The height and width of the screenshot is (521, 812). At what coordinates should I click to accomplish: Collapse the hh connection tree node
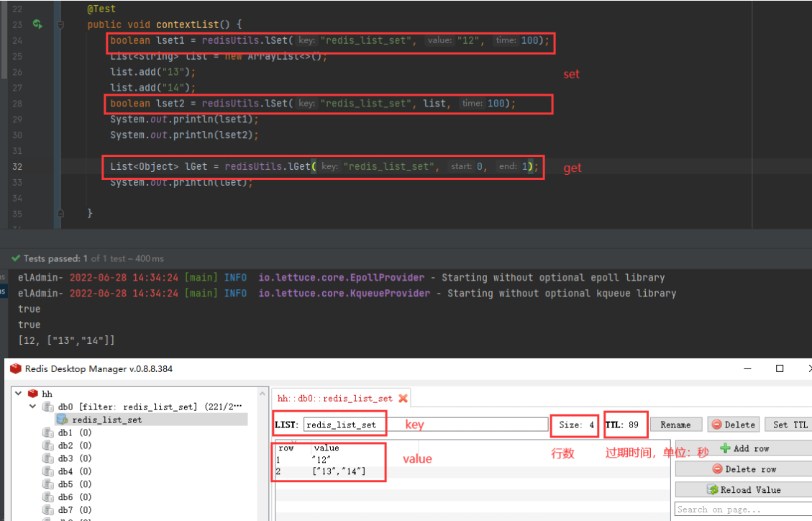[19, 393]
